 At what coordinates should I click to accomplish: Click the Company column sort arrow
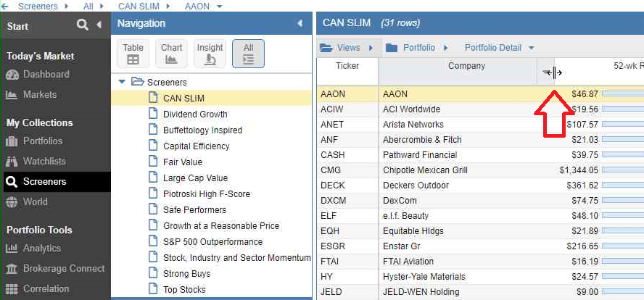[545, 73]
